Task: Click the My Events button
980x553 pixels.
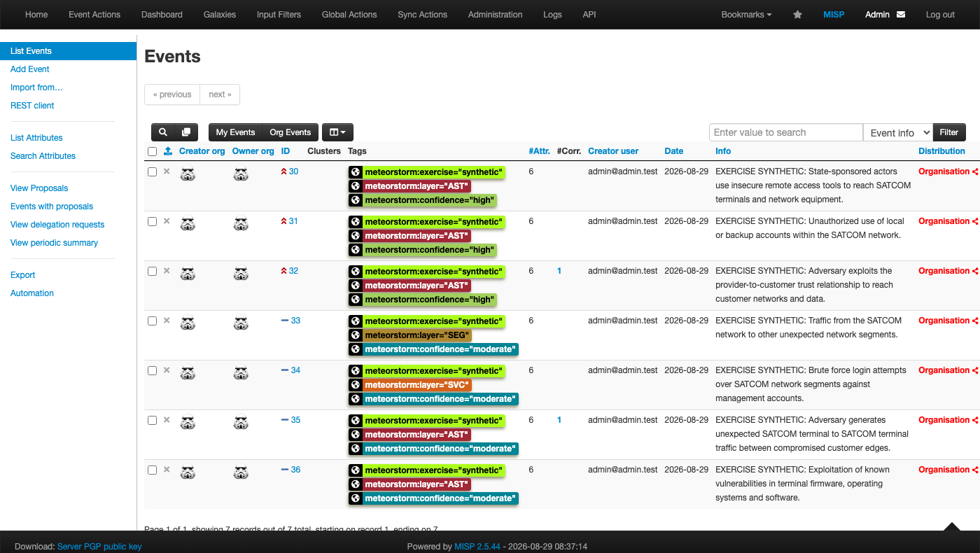Action: point(235,132)
